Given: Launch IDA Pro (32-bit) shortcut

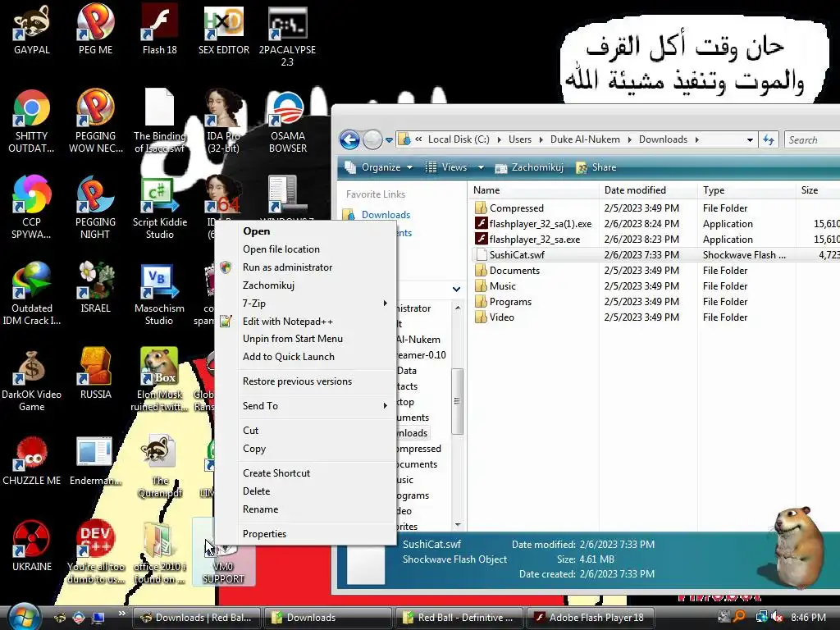Looking at the screenshot, I should [223, 121].
